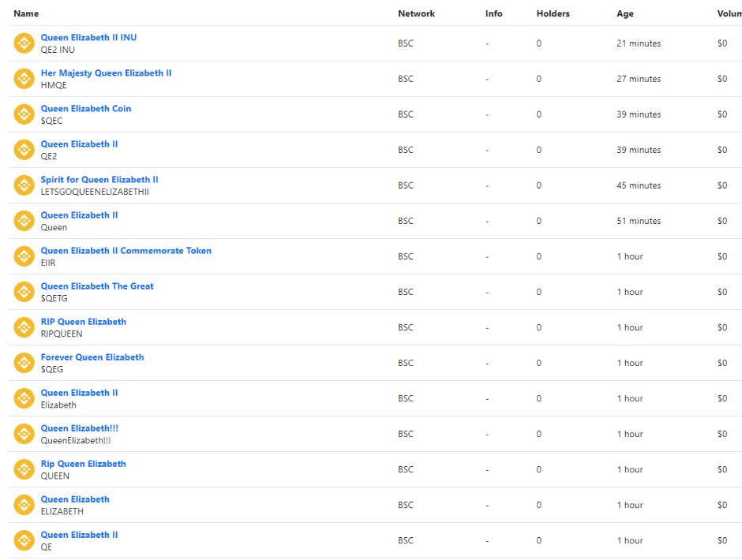This screenshot has width=742, height=560.
Task: Open the Queen Elizabeth Coin link
Action: pyautogui.click(x=86, y=108)
